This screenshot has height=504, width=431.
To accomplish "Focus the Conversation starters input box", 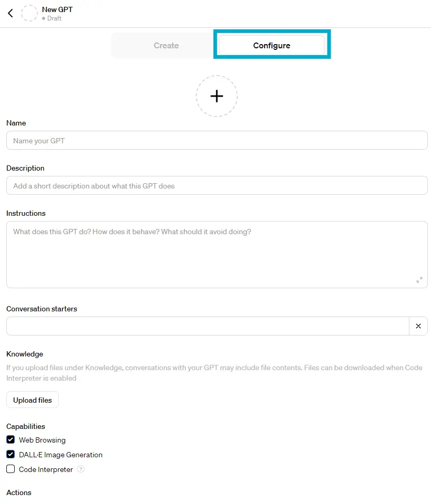I will click(x=207, y=326).
